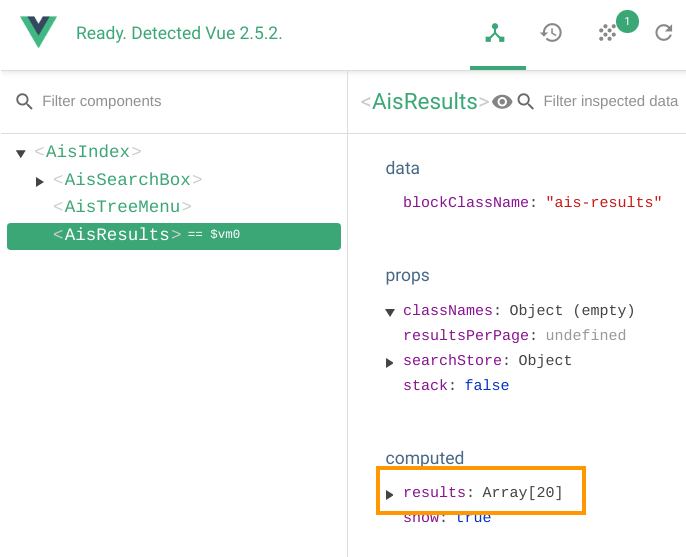Click the Vue logo icon

pos(38,32)
